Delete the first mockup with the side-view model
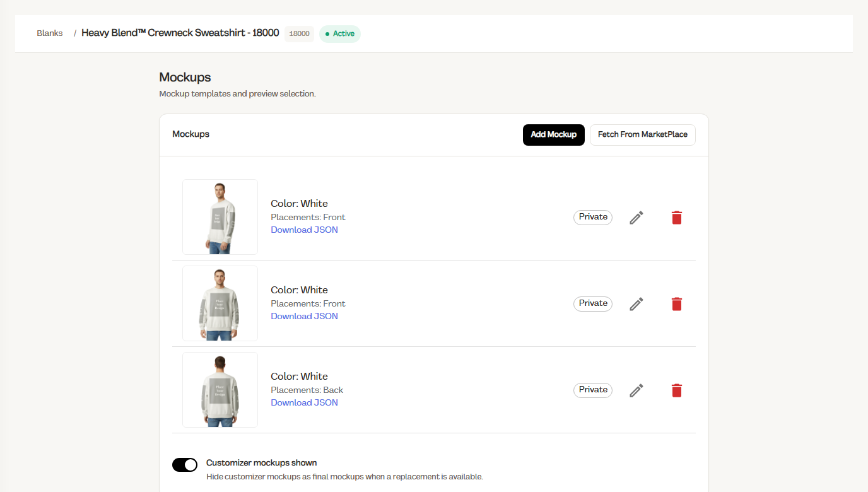The height and width of the screenshot is (492, 868). pos(677,218)
